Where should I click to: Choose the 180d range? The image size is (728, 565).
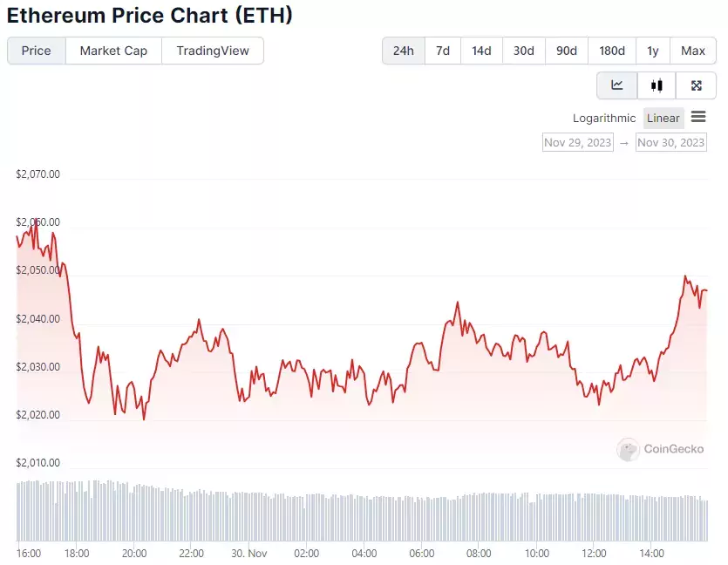tap(612, 51)
